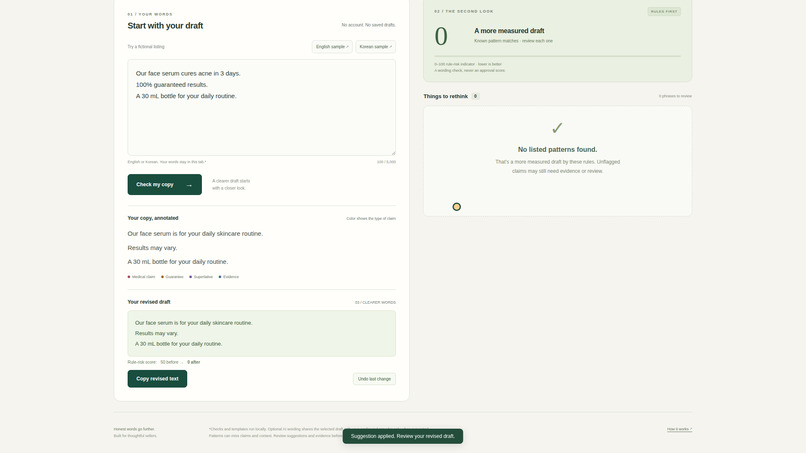Click the 'Honest words go further.' footer text

[134, 429]
